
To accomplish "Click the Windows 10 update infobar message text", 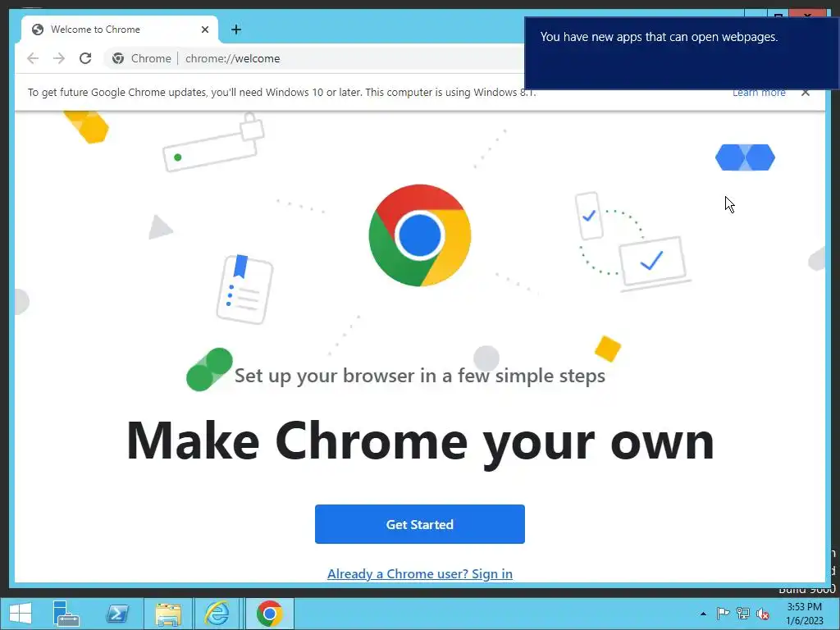I will click(x=282, y=92).
